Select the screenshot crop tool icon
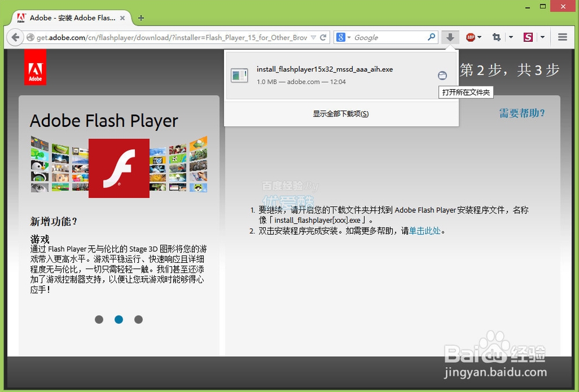Screen dimensions: 579x392 pyautogui.click(x=496, y=37)
